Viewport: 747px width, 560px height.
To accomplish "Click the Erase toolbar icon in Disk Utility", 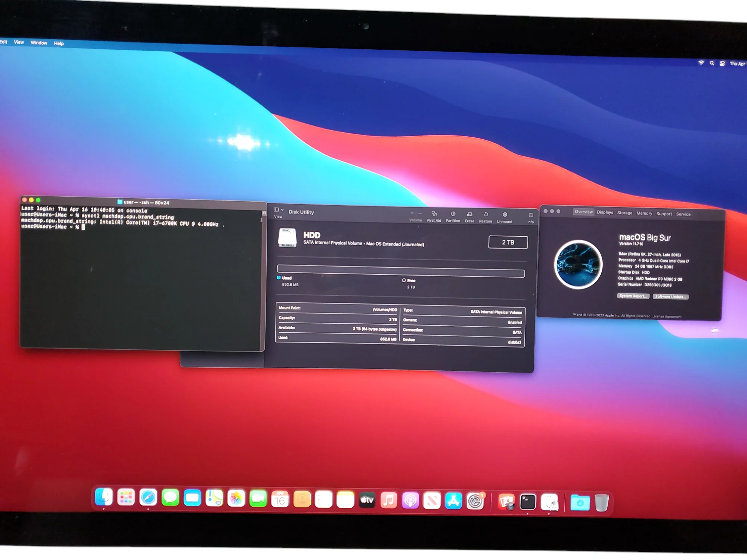I will (469, 214).
